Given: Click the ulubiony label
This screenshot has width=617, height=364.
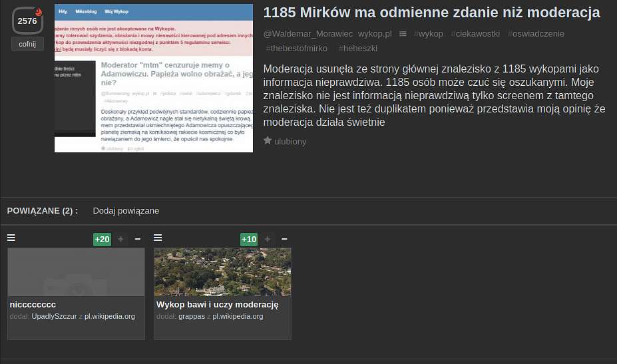Looking at the screenshot, I should 290,141.
